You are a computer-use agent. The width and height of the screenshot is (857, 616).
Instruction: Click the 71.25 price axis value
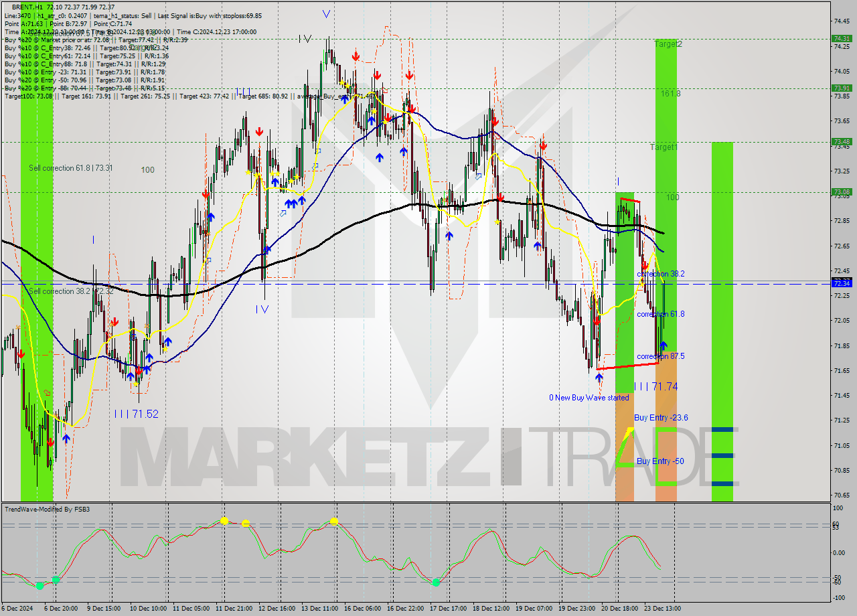842,420
